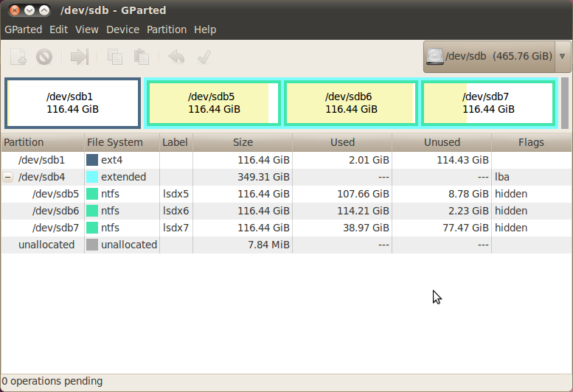Open the Device menu
This screenshot has width=573, height=392.
[122, 29]
